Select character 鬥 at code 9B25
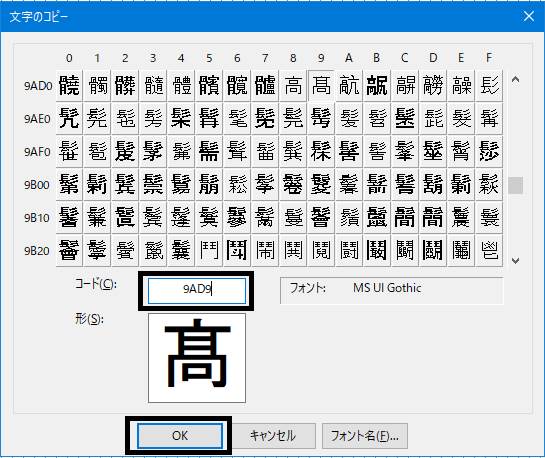545x458 pixels. coord(209,251)
